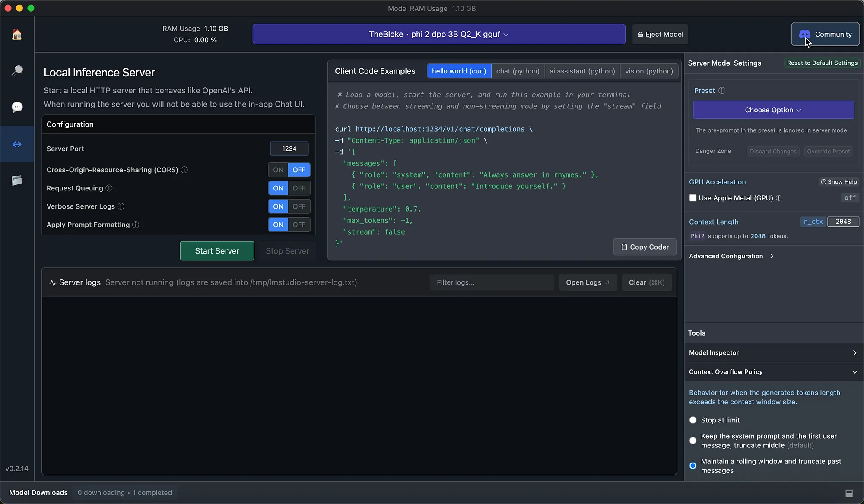
Task: Switch to chat (python) example tab
Action: point(518,71)
